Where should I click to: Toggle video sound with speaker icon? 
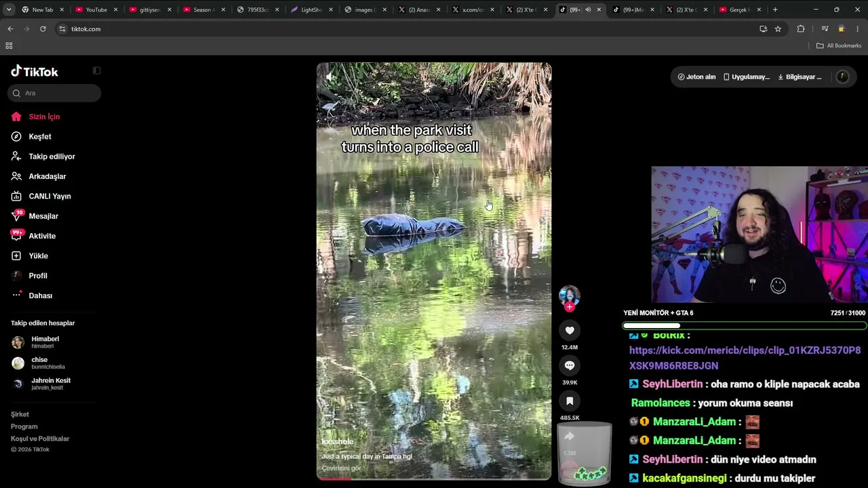(x=330, y=77)
